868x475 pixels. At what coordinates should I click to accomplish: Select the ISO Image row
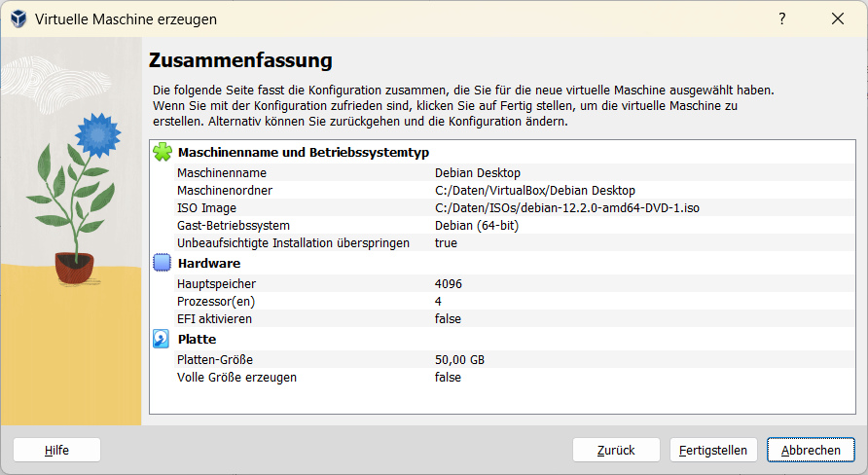pos(389,207)
